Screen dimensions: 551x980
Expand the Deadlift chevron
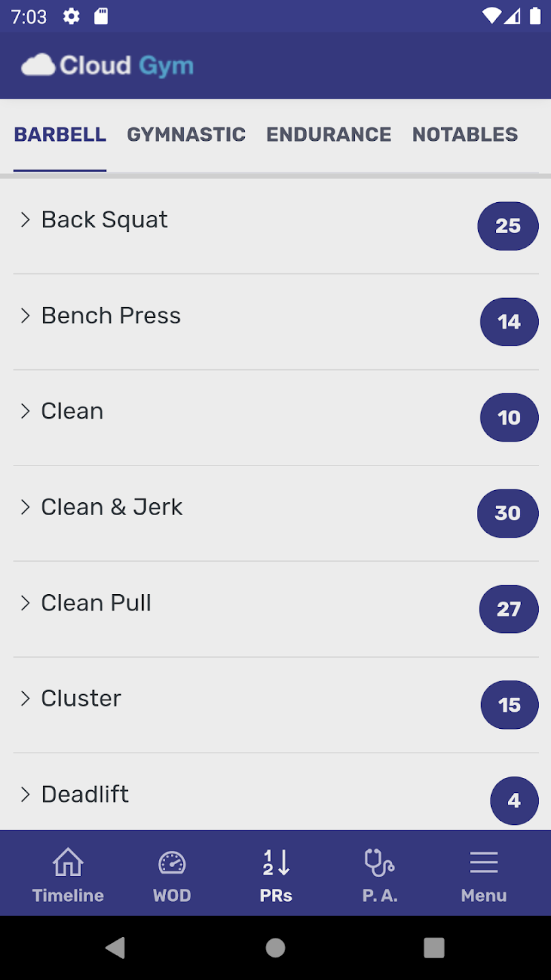(25, 794)
